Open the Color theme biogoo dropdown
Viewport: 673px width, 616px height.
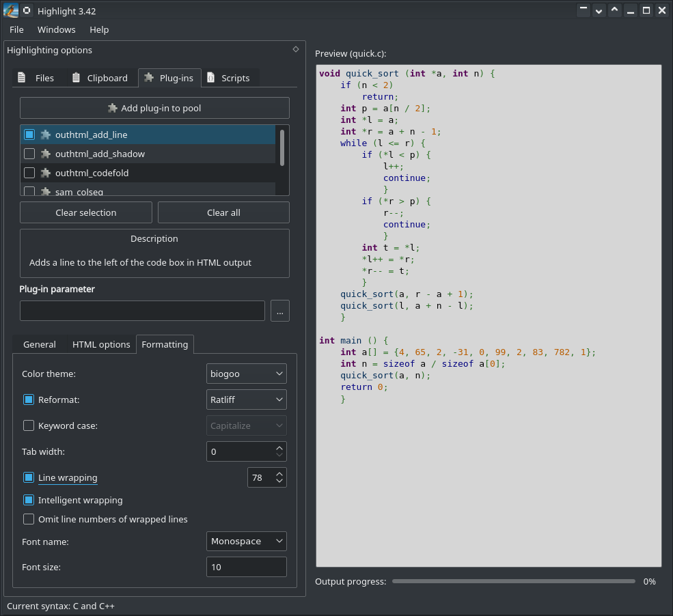click(247, 374)
